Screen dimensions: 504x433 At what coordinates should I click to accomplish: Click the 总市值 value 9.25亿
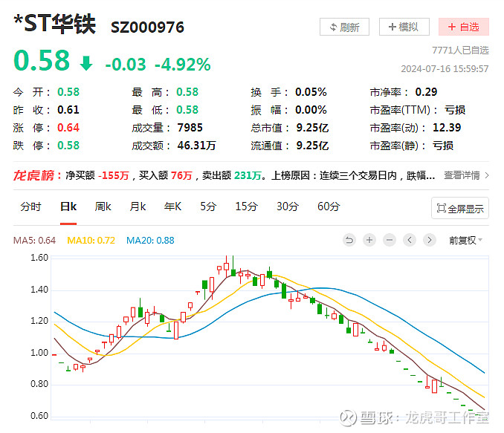(x=312, y=128)
